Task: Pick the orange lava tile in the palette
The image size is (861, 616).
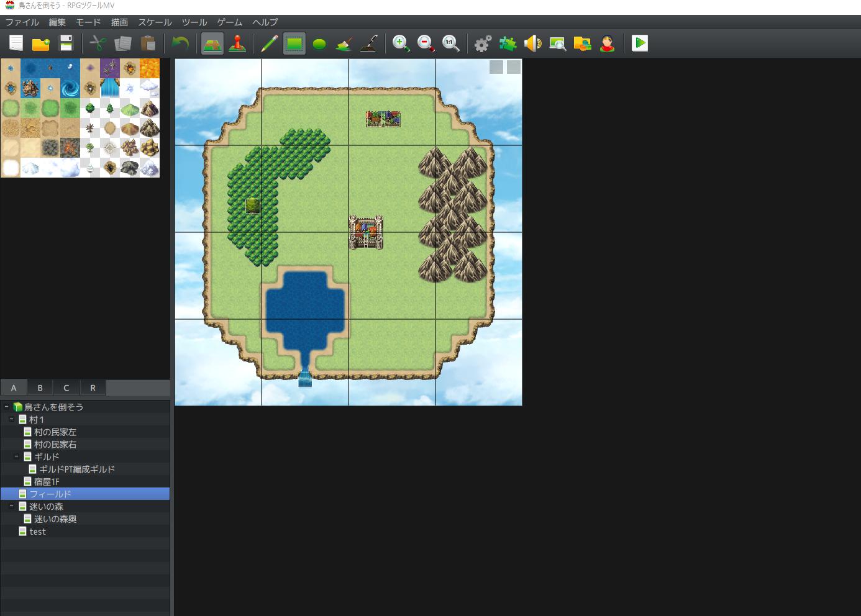Action: point(150,68)
